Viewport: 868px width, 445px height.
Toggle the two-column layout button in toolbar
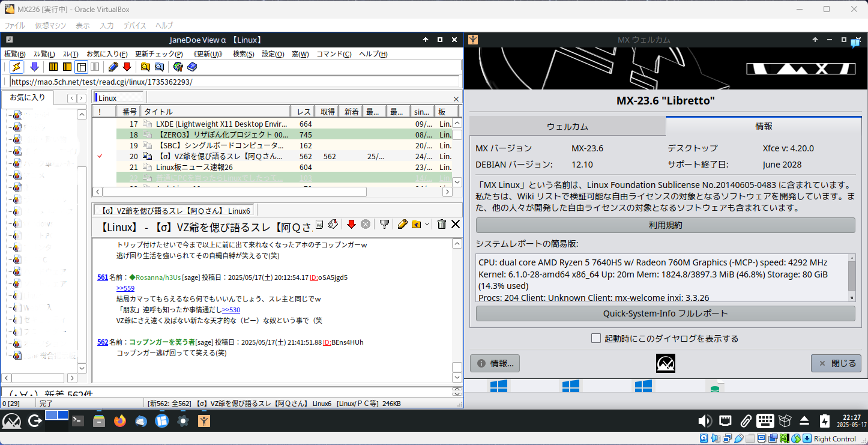(x=67, y=67)
